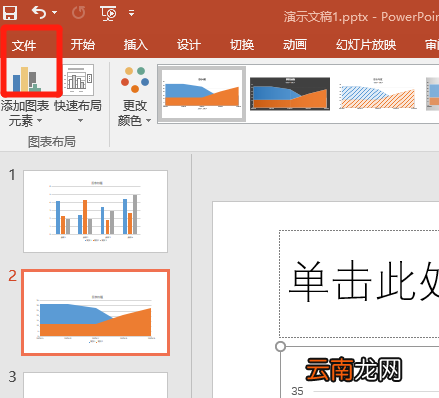The image size is (439, 398).
Task: Start slideshow from beginning icon
Action: tap(108, 13)
